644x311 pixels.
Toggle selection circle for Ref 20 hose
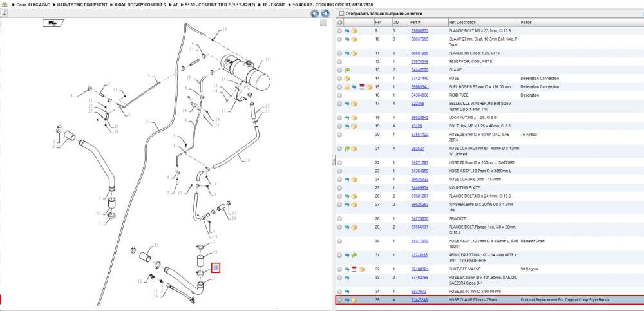pos(339,135)
